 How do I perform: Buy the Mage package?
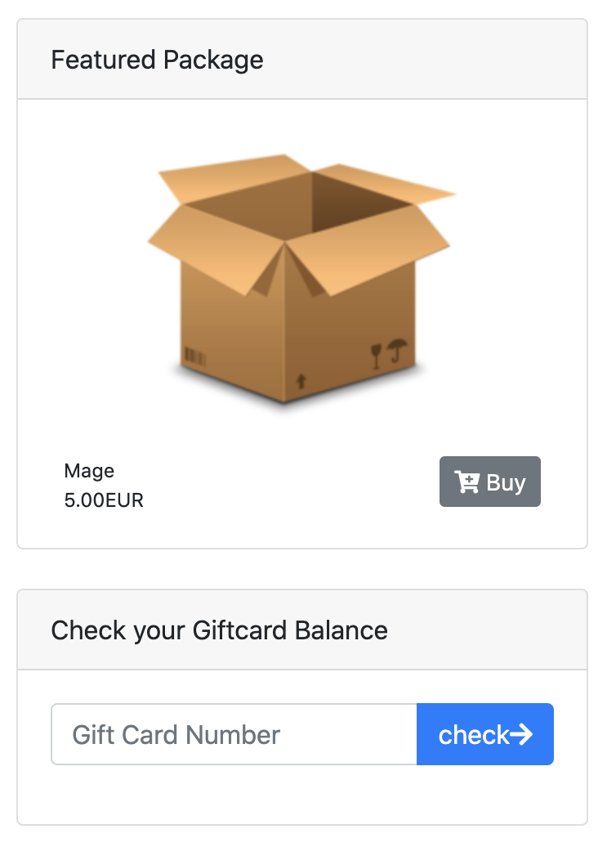[x=489, y=482]
